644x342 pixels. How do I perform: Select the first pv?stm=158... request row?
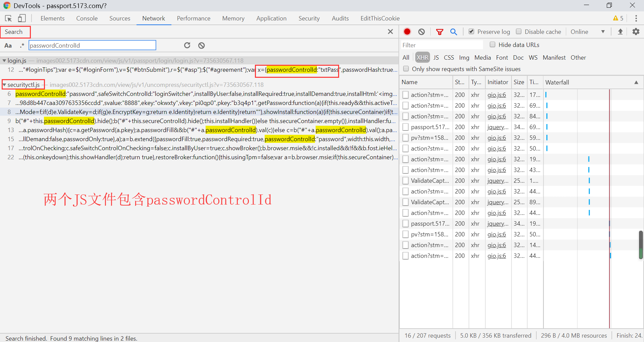(x=522, y=138)
